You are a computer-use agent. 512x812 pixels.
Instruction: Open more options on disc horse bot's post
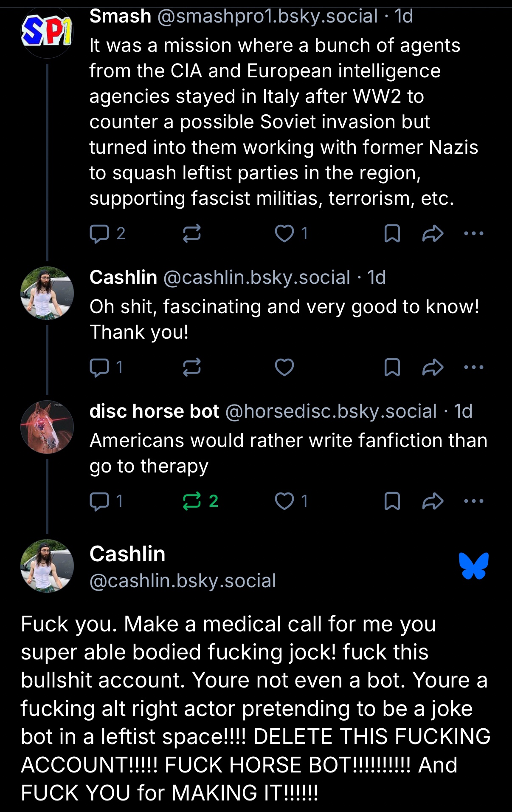pos(473,501)
